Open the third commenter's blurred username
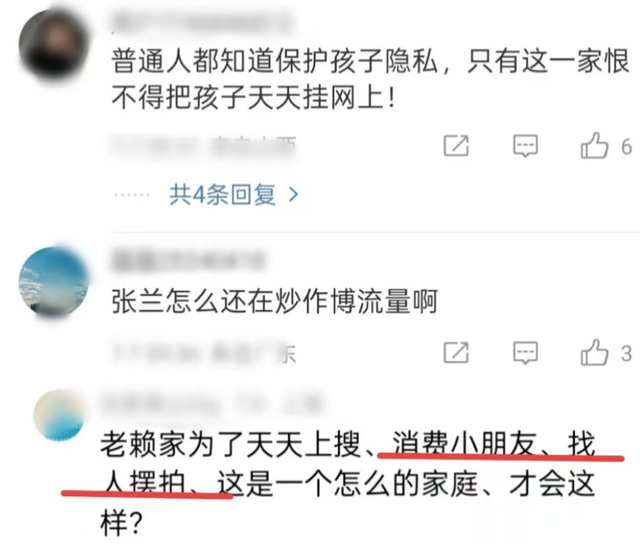The width and height of the screenshot is (640, 547). (211, 403)
